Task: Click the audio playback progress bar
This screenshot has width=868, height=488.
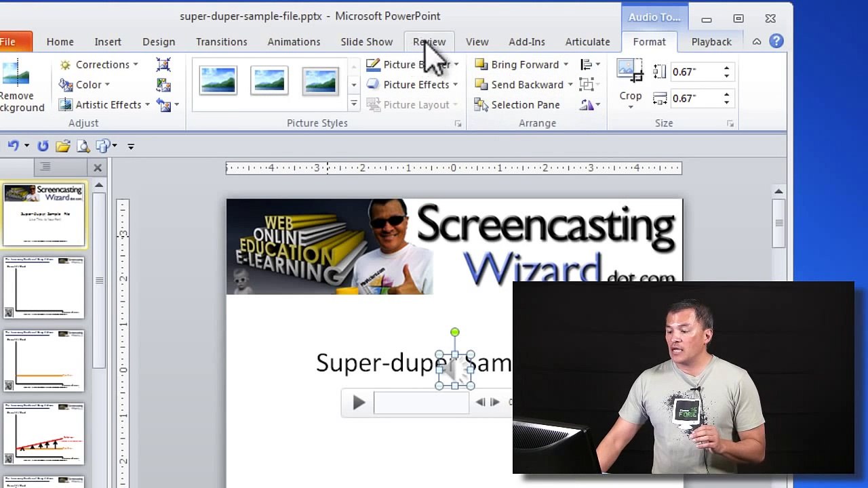Action: coord(420,403)
